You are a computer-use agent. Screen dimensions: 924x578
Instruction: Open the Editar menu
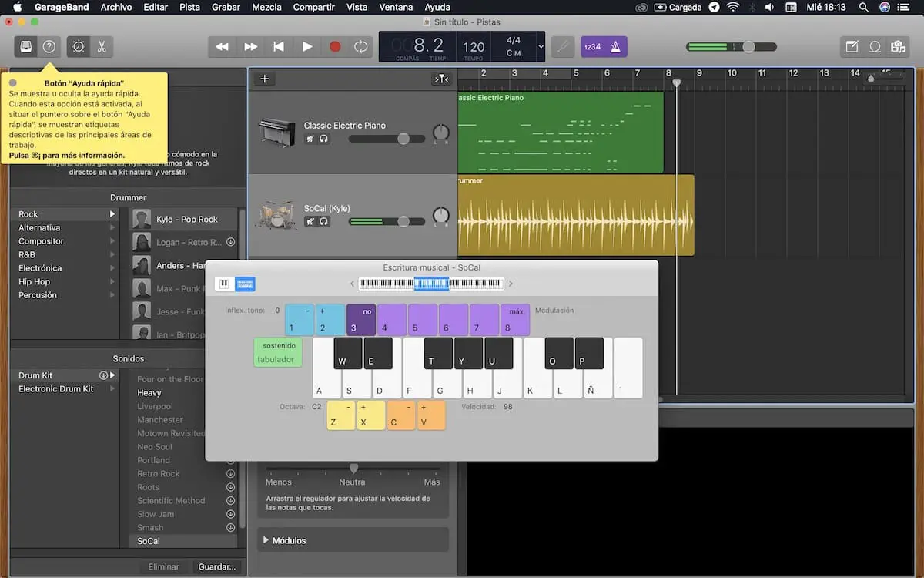[x=156, y=8]
